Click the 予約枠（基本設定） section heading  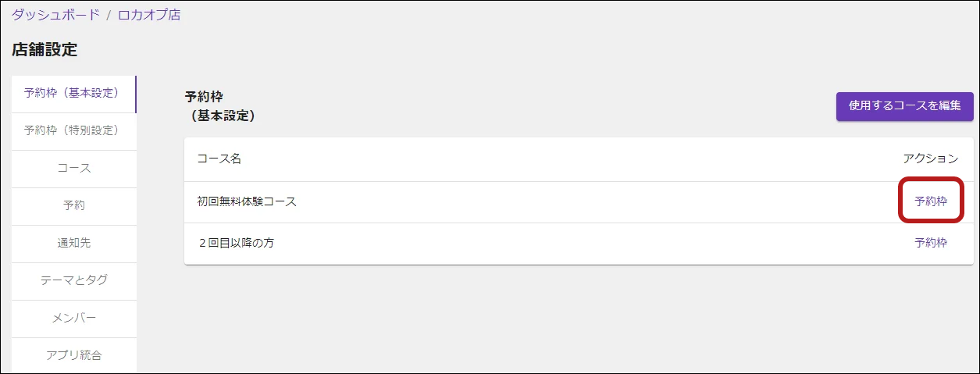coord(220,106)
